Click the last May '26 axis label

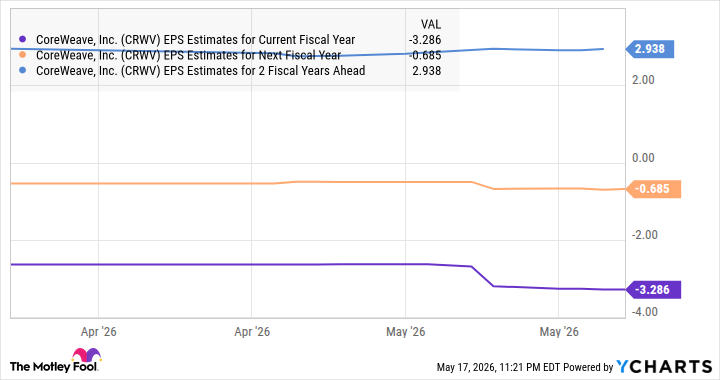click(x=559, y=331)
